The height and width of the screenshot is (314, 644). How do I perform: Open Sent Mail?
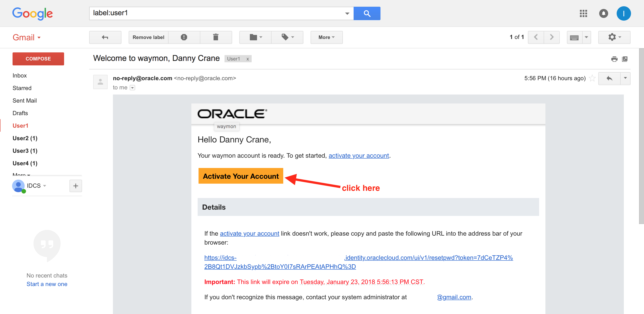coord(24,100)
